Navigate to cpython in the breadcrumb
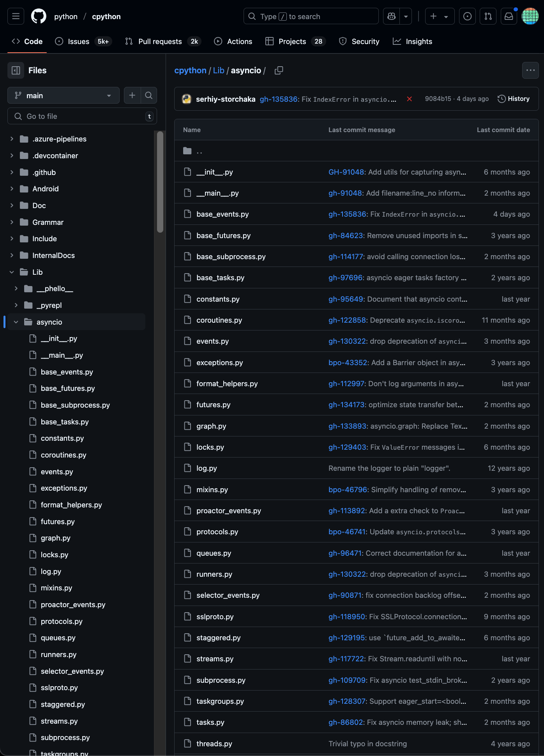 coord(190,71)
